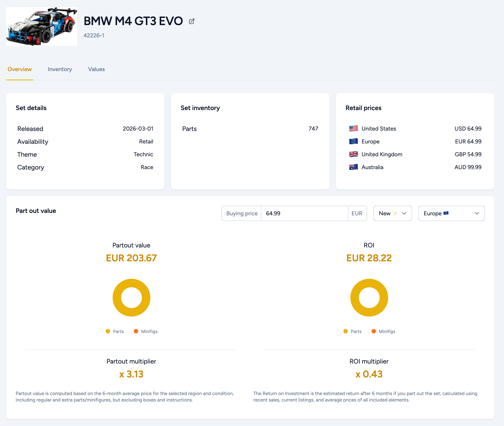Open the external link next to BMW M4 GT3 EVO
The image size is (504, 426).
click(191, 21)
